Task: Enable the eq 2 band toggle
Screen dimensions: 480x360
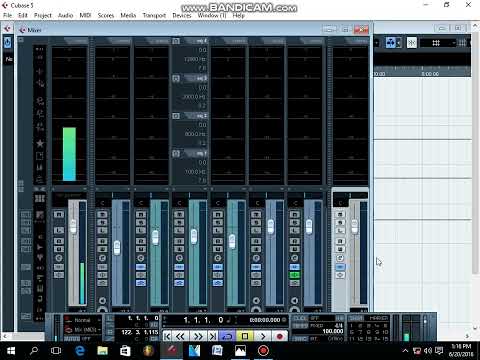Action: coord(176,116)
